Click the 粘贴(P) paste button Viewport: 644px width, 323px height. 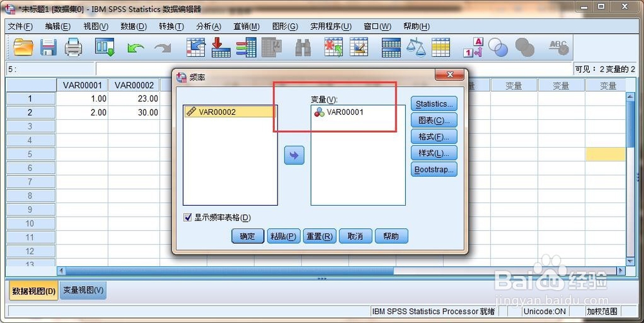click(283, 237)
